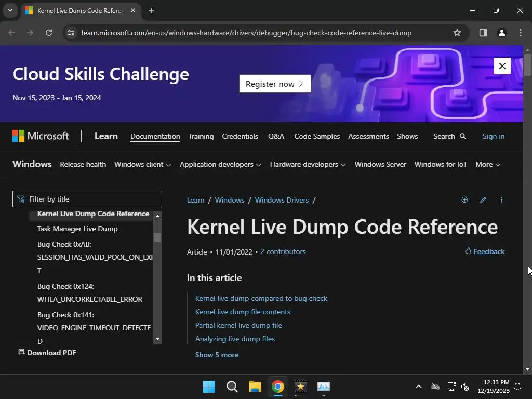The height and width of the screenshot is (399, 532).
Task: Select Assessments menu item
Action: tap(368, 137)
